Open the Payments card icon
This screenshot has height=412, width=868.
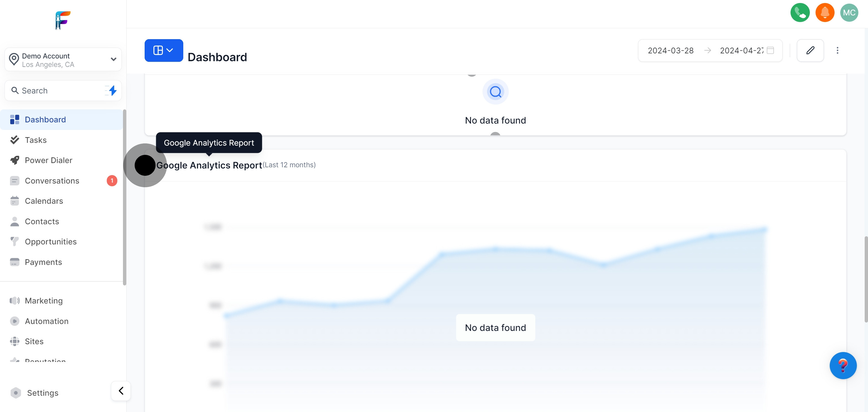click(14, 262)
